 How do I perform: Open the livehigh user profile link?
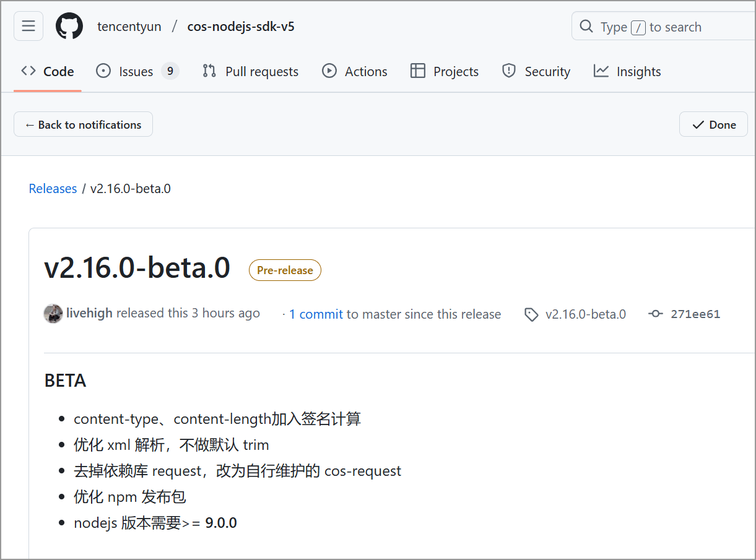[89, 313]
